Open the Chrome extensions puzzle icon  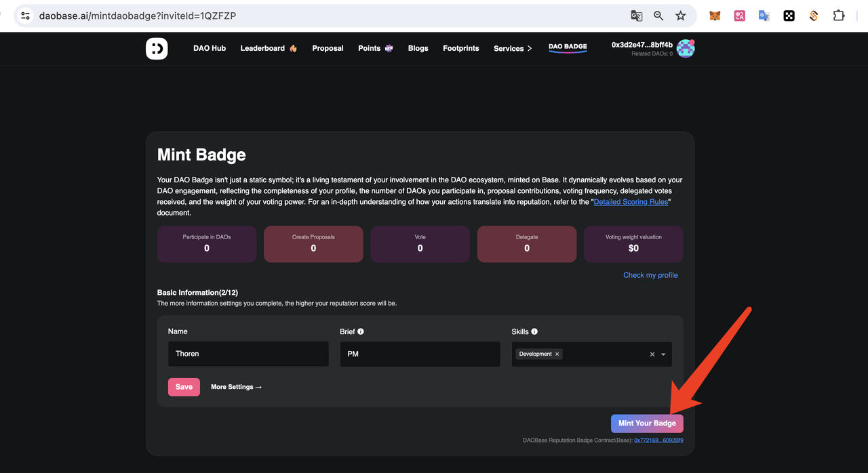click(x=839, y=16)
